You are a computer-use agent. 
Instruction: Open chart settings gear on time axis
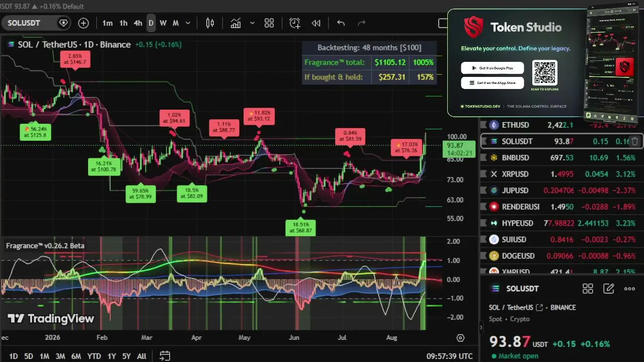(460, 338)
